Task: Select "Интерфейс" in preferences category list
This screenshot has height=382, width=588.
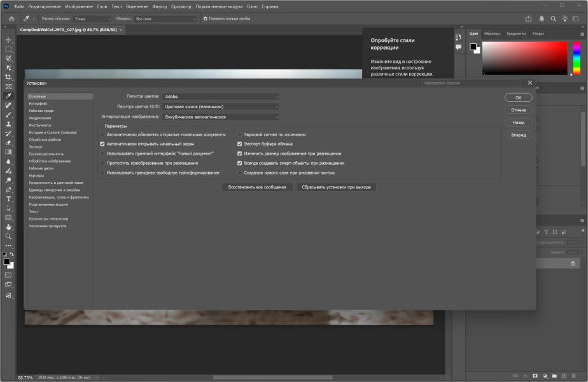Action: click(x=38, y=103)
